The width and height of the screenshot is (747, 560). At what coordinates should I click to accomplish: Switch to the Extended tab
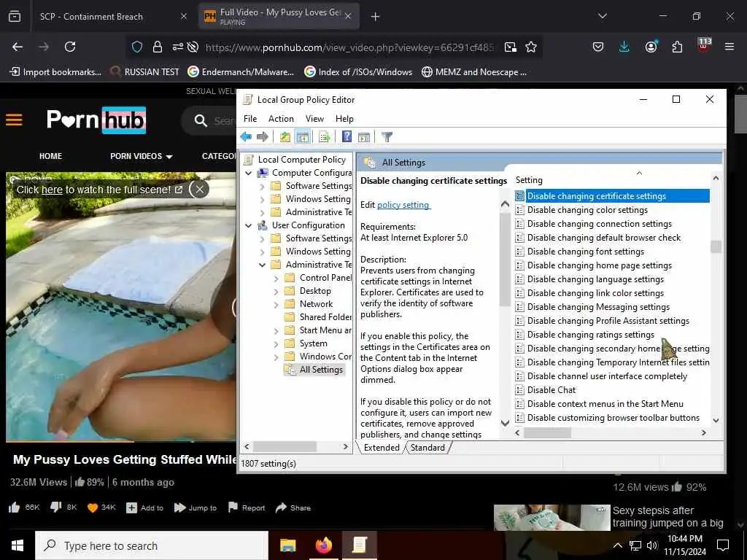(382, 448)
